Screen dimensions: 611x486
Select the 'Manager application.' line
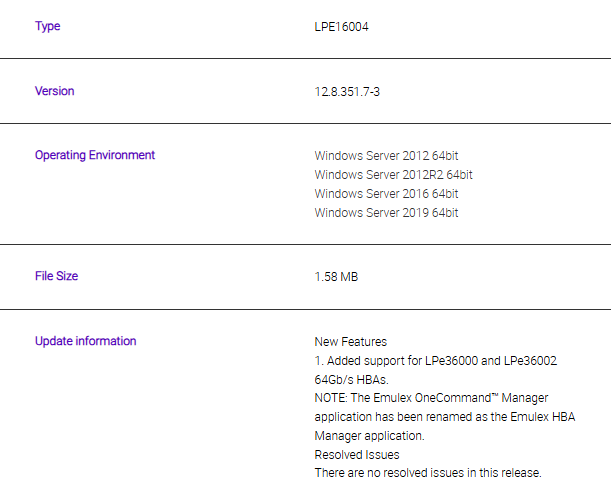369,436
